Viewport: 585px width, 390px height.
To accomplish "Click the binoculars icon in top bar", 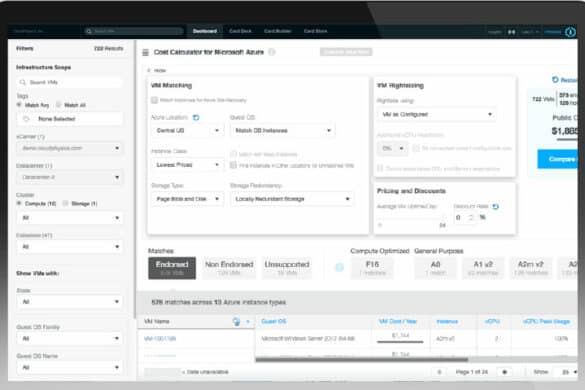I will click(x=512, y=32).
